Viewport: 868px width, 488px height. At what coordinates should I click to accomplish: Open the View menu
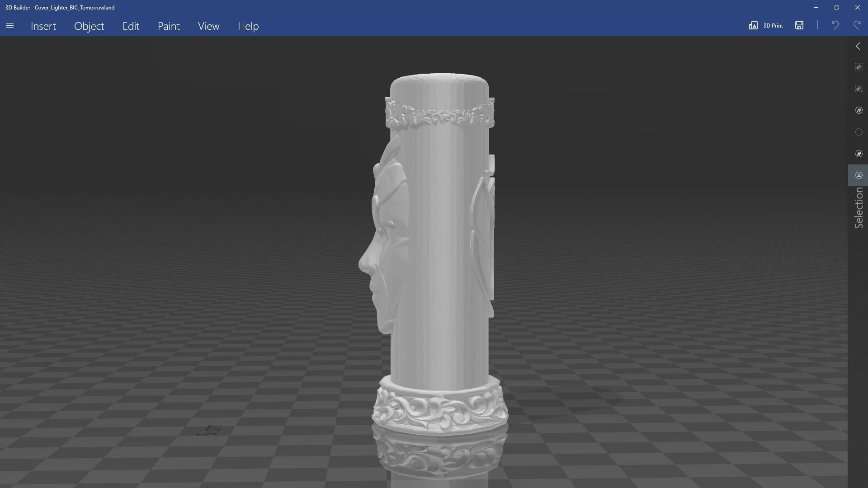pos(208,26)
